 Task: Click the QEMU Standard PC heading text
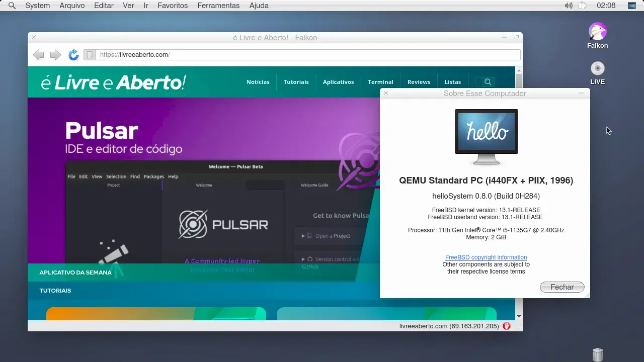(486, 180)
